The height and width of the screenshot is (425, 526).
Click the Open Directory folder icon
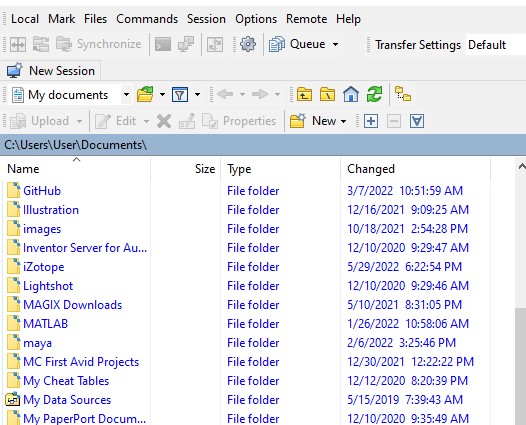pos(145,95)
